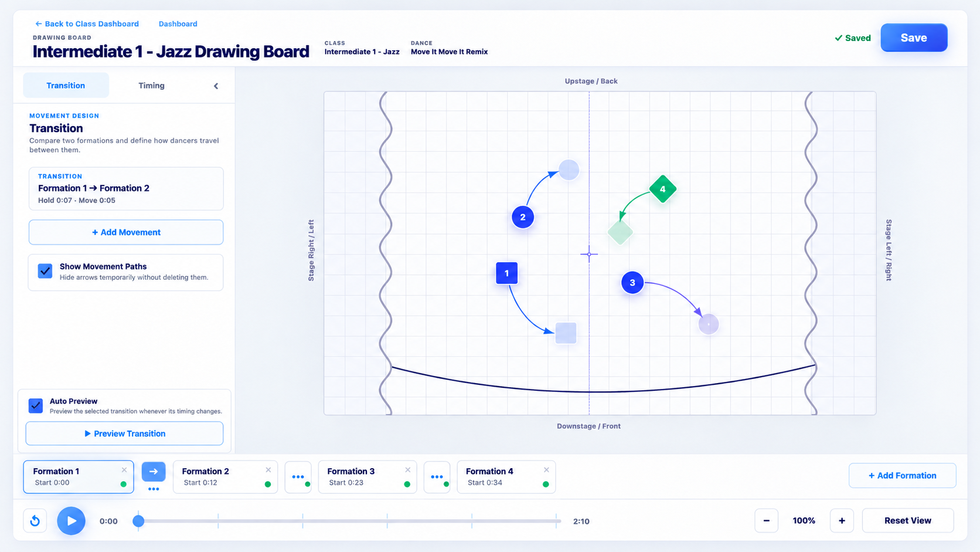The image size is (980, 552).
Task: Click the timeline playhead handle
Action: (x=138, y=521)
